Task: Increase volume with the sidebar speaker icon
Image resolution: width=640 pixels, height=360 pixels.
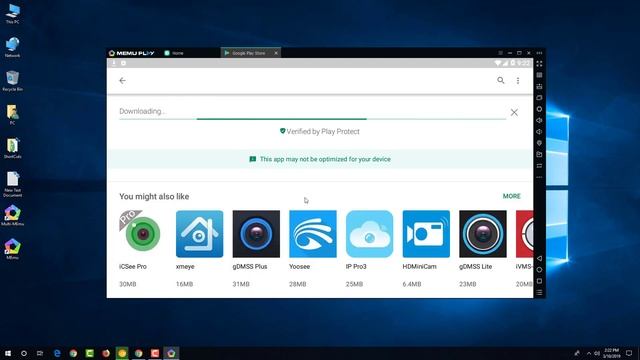Action: point(539,120)
